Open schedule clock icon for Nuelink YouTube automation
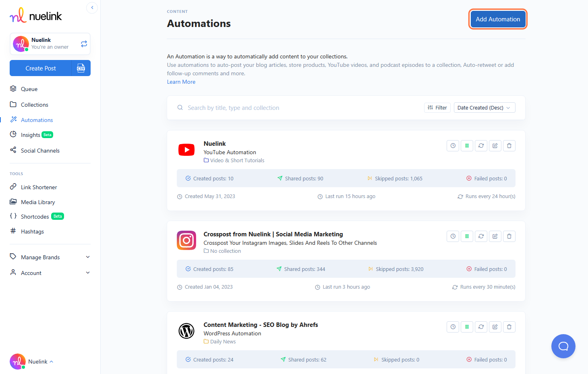Image resolution: width=588 pixels, height=374 pixels. 453,146
